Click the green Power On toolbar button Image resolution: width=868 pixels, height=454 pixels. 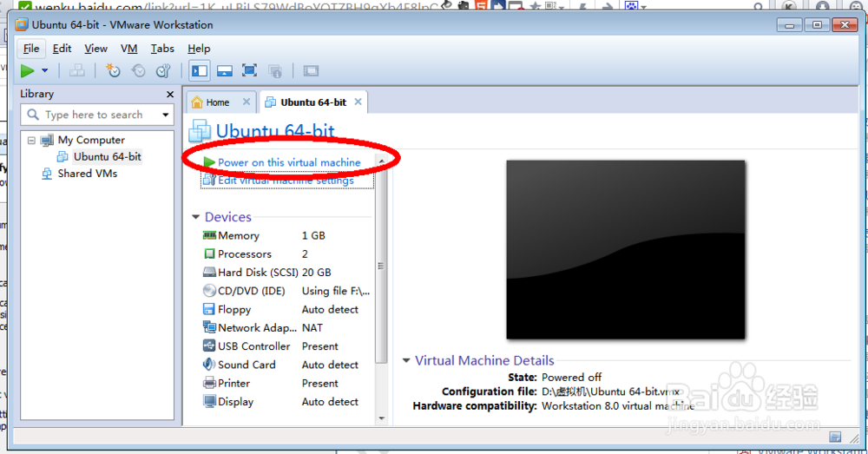pos(27,71)
